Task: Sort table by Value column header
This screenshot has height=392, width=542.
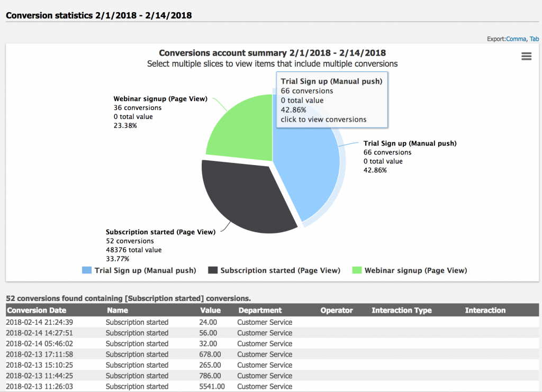Action: (210, 311)
